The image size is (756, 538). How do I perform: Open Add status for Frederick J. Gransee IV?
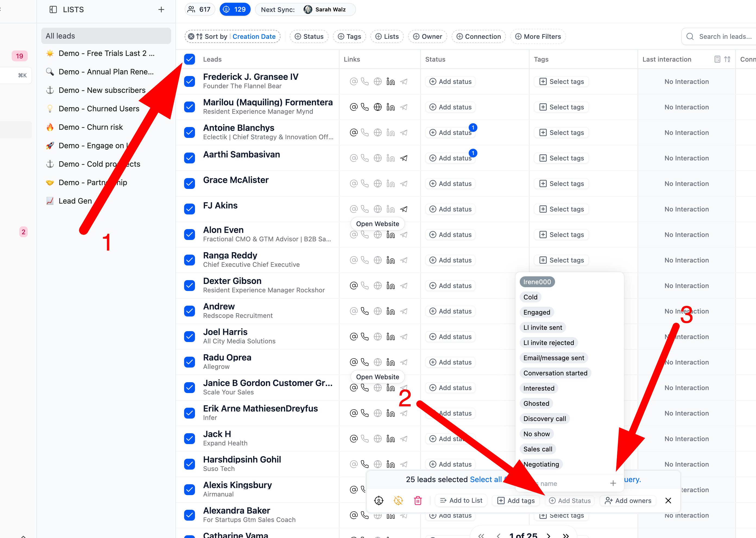tap(450, 81)
